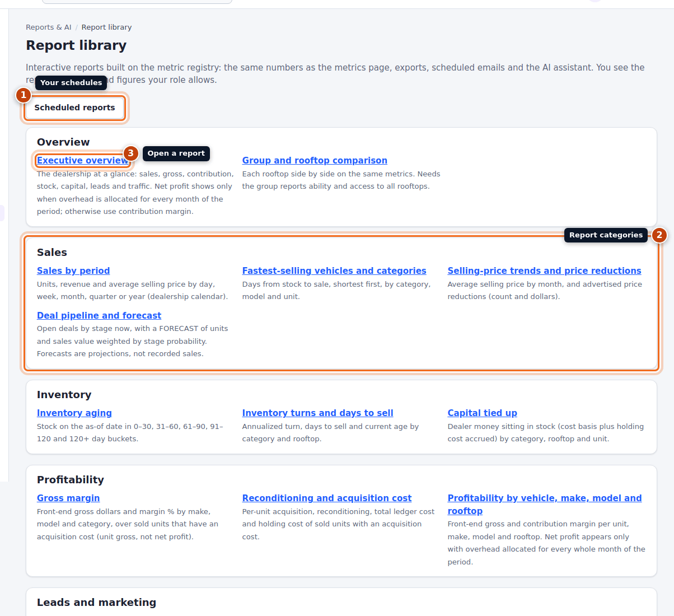
Task: Click the Overview section heading
Action: point(63,142)
